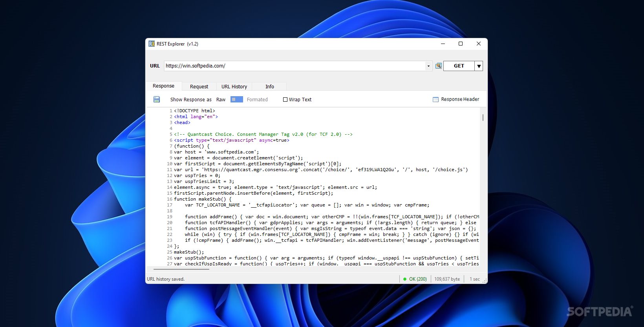Click the Formated label
Viewport: 644px width, 327px height.
257,100
